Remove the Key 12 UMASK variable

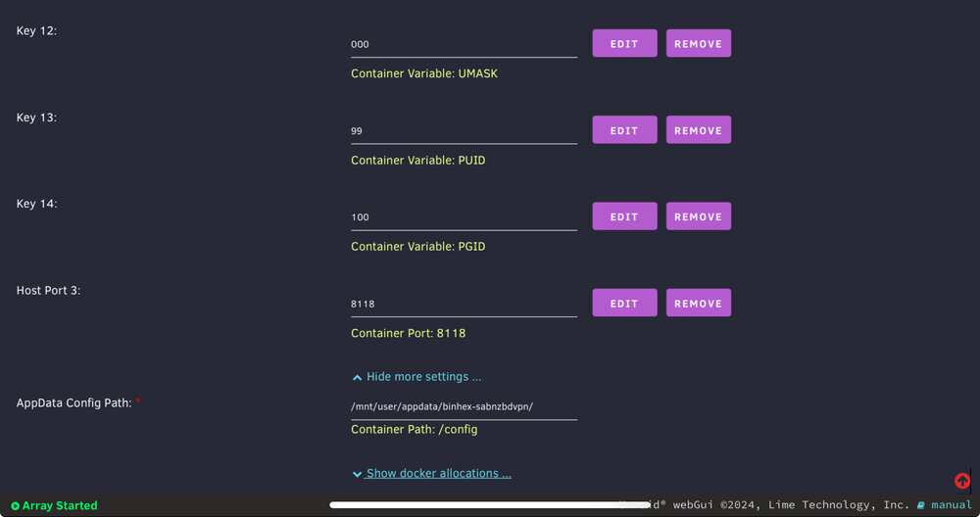click(x=698, y=43)
